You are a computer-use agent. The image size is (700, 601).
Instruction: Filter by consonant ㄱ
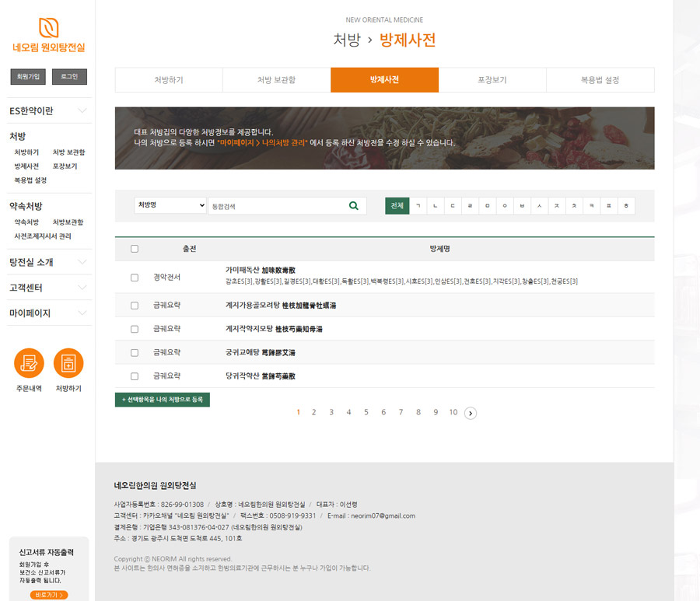[x=418, y=206]
